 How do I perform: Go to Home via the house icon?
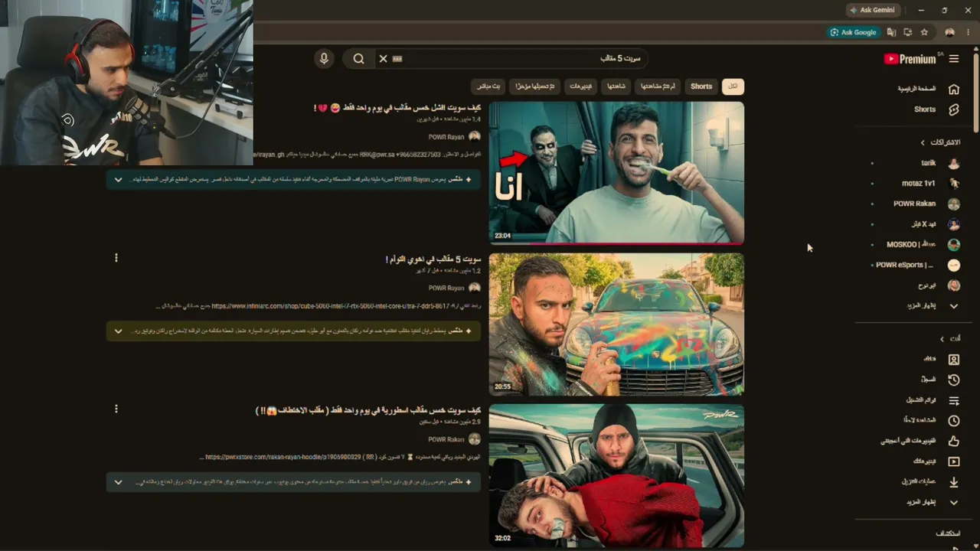coord(954,89)
